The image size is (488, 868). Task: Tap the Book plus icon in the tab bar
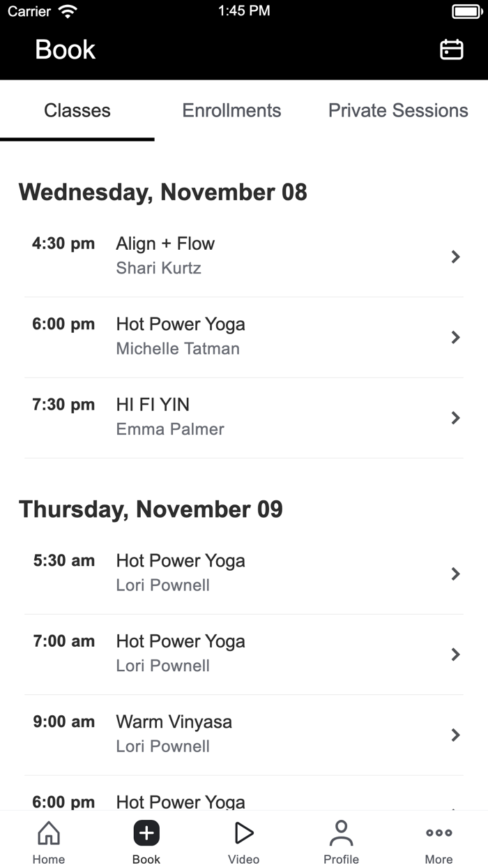(x=146, y=832)
